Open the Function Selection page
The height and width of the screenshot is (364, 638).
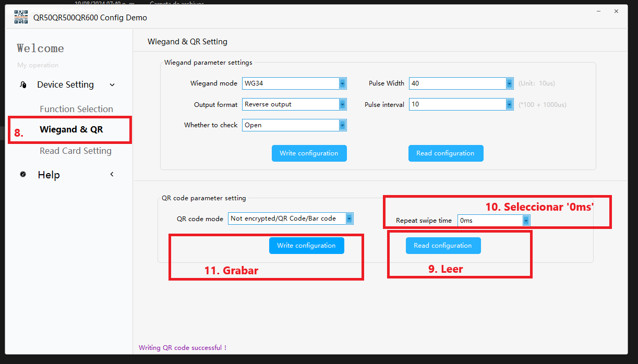click(76, 109)
